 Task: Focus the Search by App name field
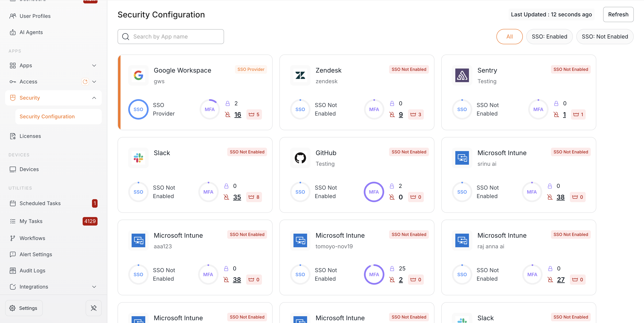171,37
